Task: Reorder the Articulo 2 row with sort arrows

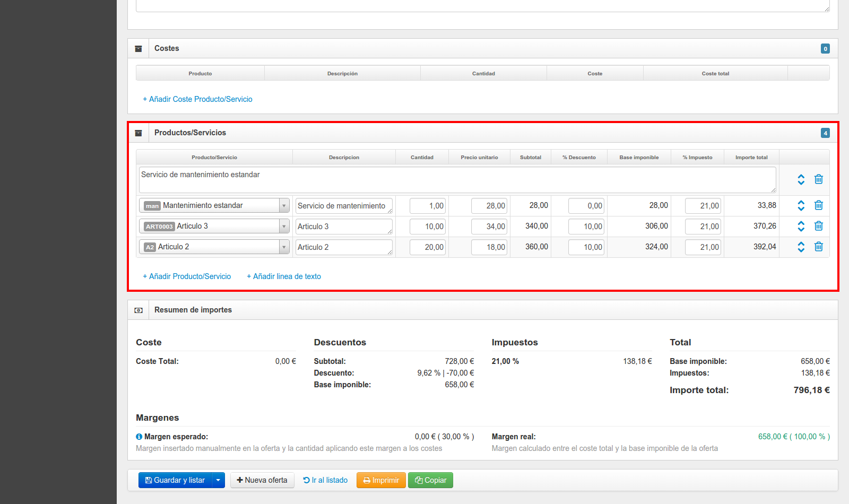Action: click(x=801, y=247)
